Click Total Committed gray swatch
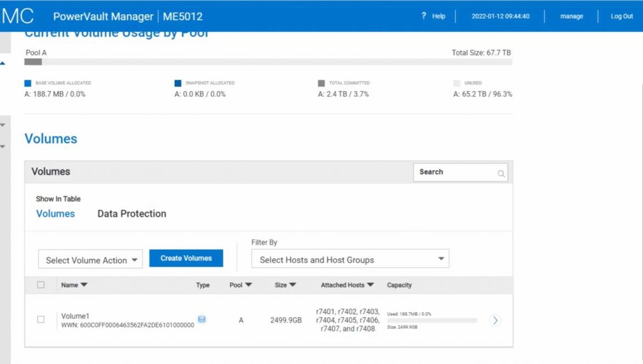This screenshot has height=364, width=643. tap(321, 83)
